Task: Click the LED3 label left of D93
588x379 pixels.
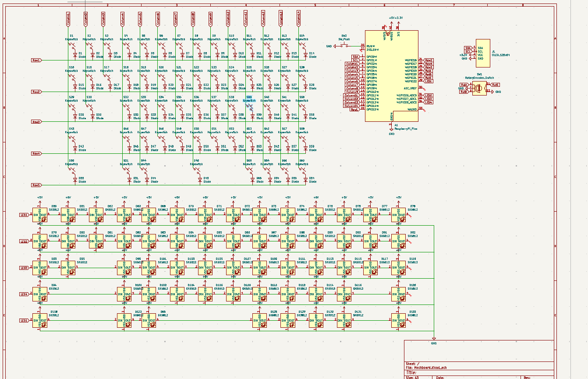Action: pyautogui.click(x=24, y=268)
